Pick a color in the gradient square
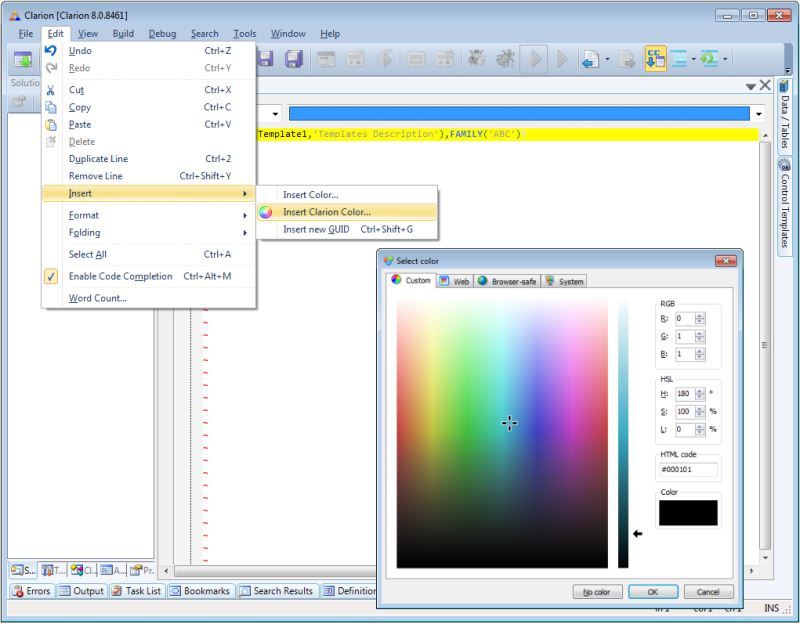This screenshot has height=624, width=800. [502, 434]
